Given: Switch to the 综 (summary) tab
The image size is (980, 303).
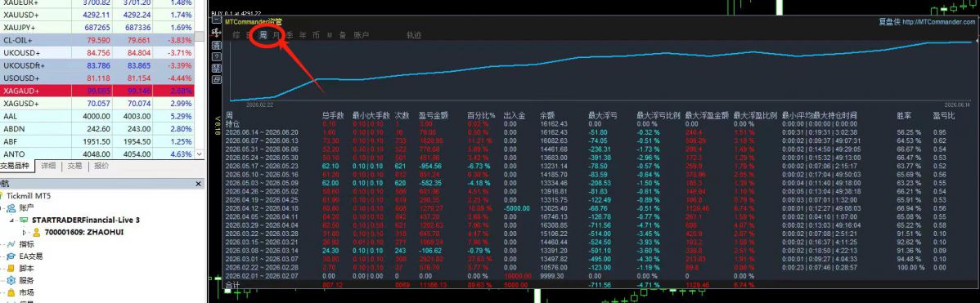Looking at the screenshot, I should tap(236, 35).
